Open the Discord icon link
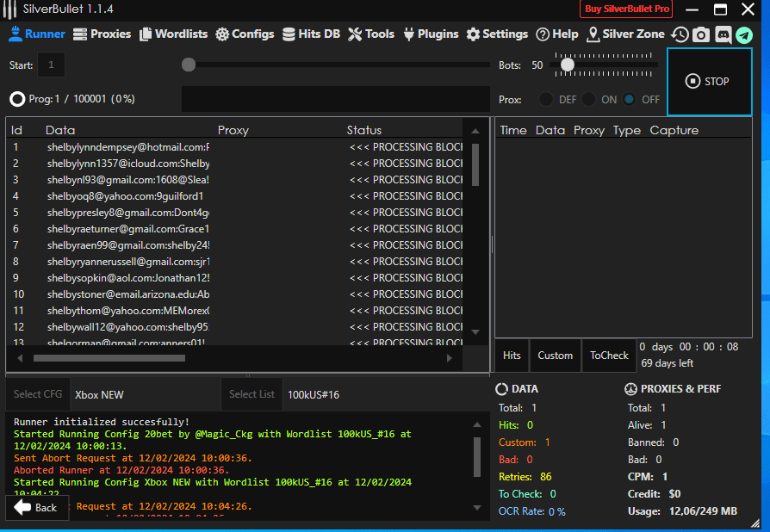Screen dimensions: 770x532 click(723, 34)
